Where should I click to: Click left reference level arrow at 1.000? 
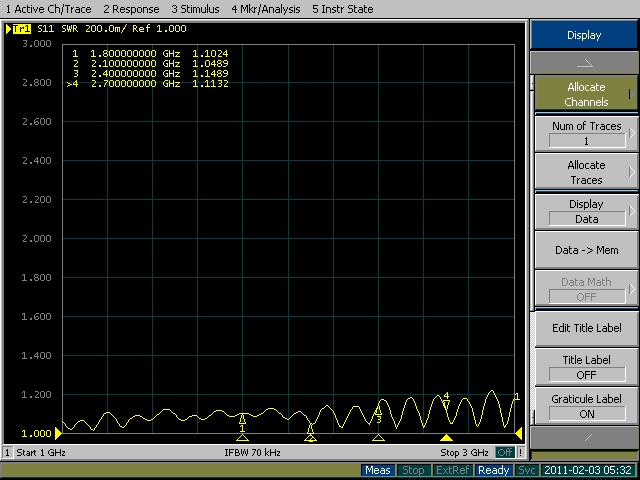point(58,433)
